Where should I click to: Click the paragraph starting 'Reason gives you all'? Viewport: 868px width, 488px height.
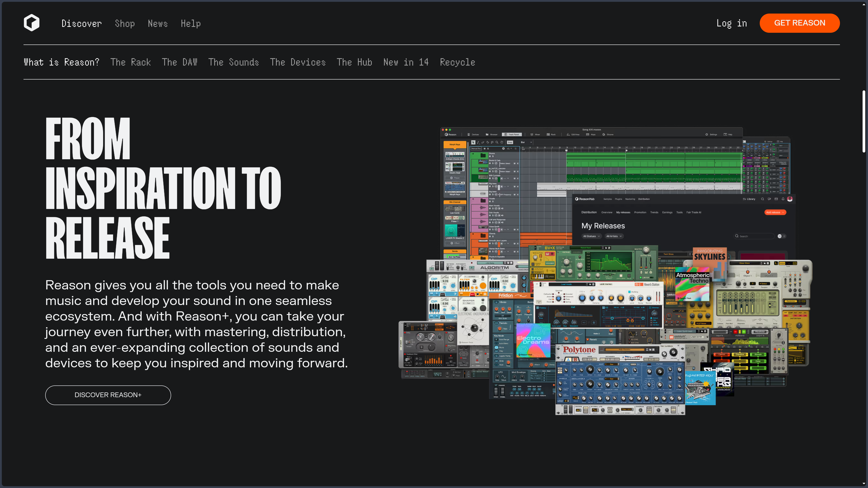[x=196, y=324]
